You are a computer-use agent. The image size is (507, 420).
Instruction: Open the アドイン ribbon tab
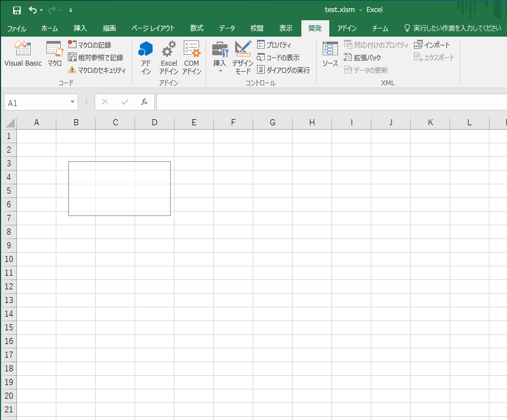tap(347, 28)
